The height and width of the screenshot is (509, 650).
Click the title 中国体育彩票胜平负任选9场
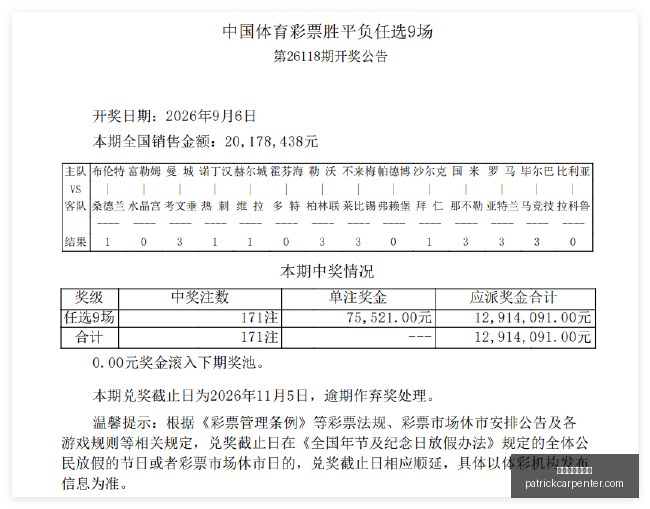coord(327,32)
